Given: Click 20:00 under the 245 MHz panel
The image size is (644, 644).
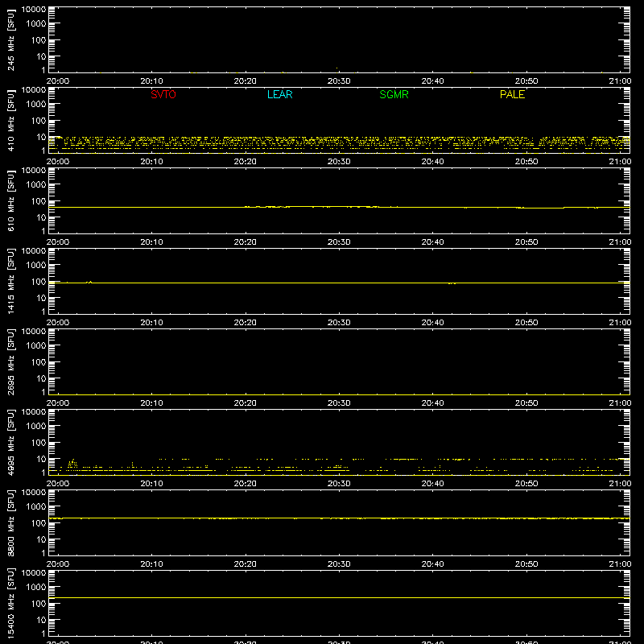Looking at the screenshot, I should point(58,81).
